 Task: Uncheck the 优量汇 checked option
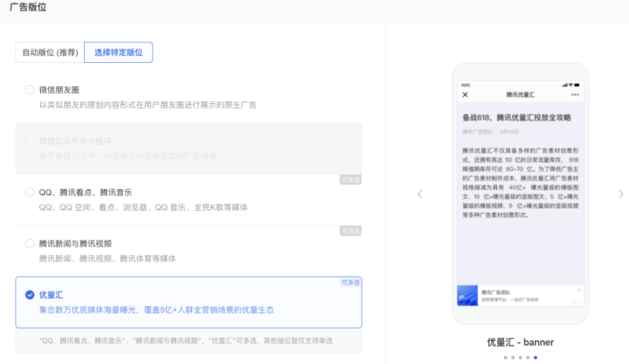pyautogui.click(x=30, y=295)
